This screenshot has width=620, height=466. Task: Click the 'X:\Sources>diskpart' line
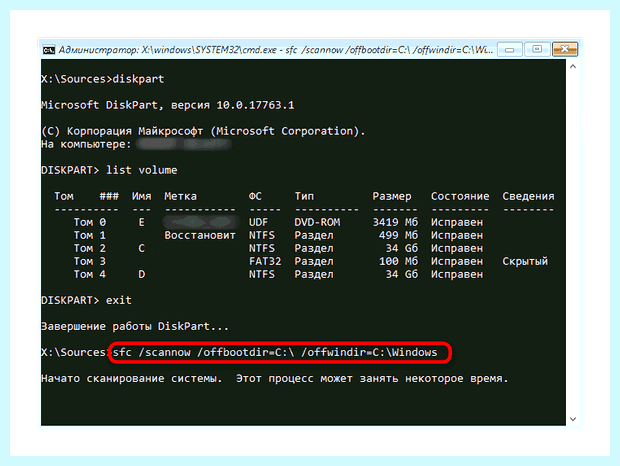tap(103, 79)
